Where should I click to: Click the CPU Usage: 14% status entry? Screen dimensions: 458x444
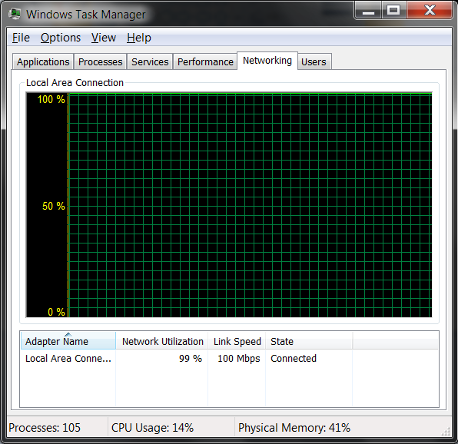click(152, 428)
